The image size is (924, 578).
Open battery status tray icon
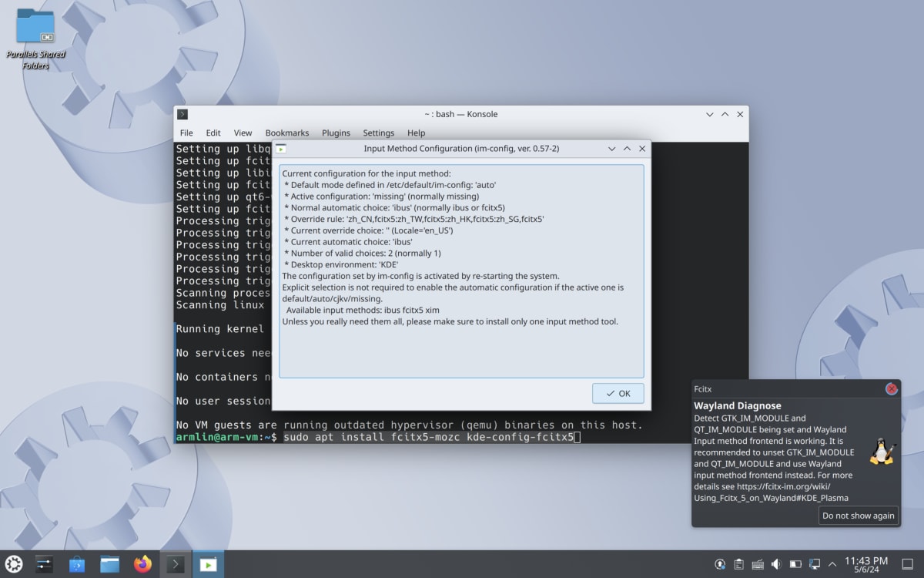(x=795, y=564)
